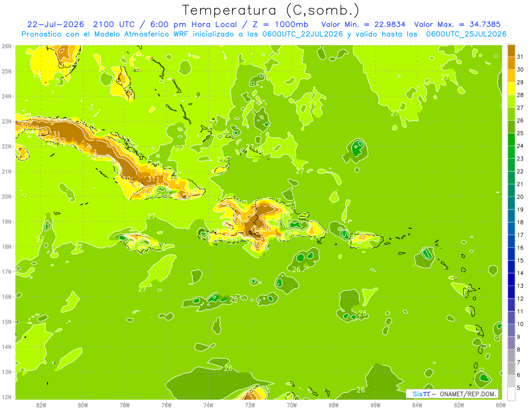
Task: Click the "Valor Min. = 22.9834" value
Action: (x=364, y=24)
